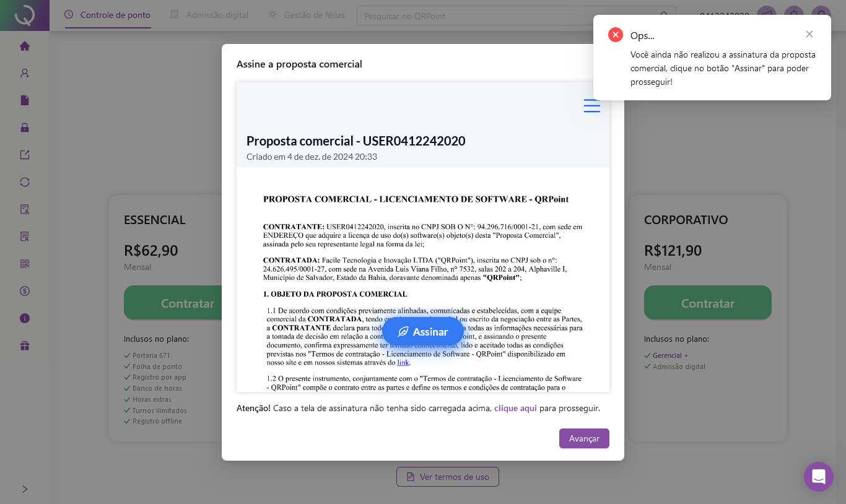Screen dimensions: 846x504
Task: Open the gift box sidebar icon
Action: pos(25,345)
